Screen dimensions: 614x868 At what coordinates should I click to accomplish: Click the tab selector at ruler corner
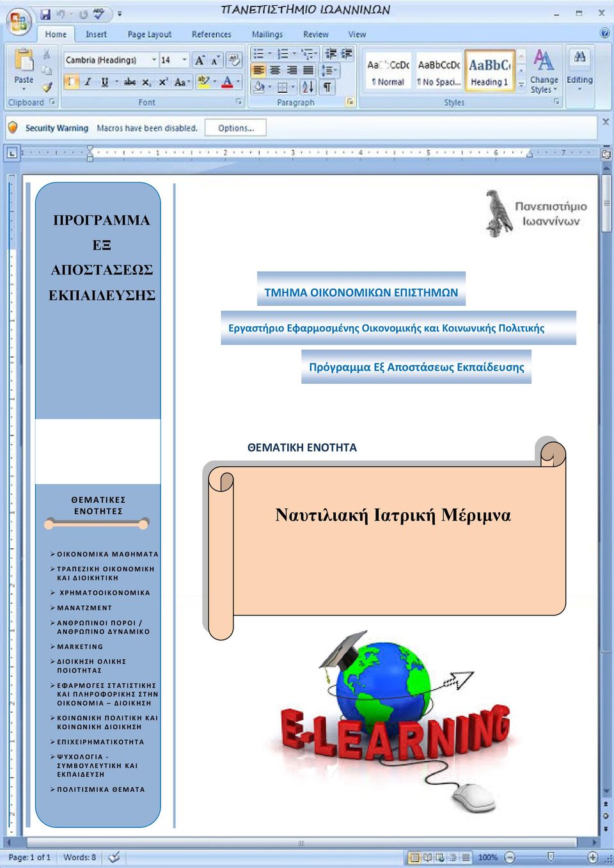tap(12, 153)
